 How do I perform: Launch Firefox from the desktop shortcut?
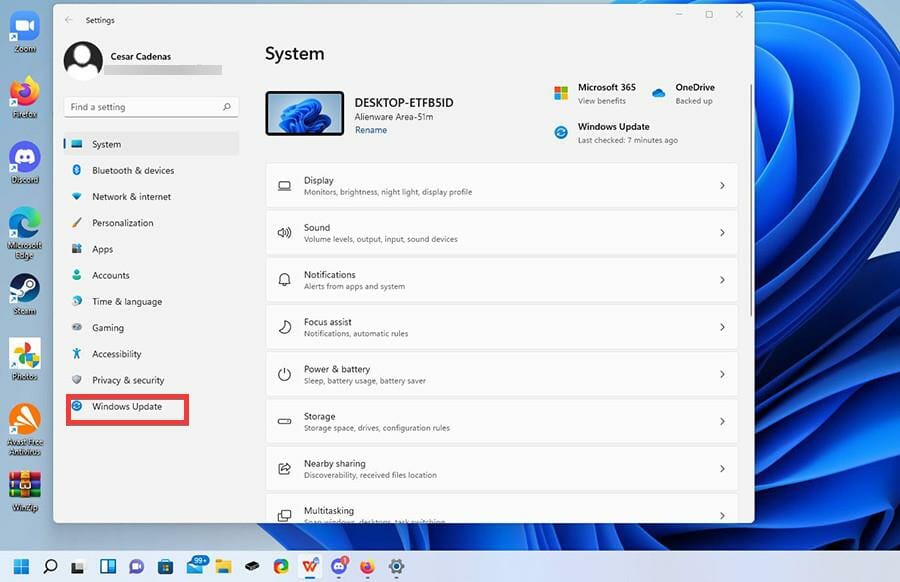coord(25,98)
